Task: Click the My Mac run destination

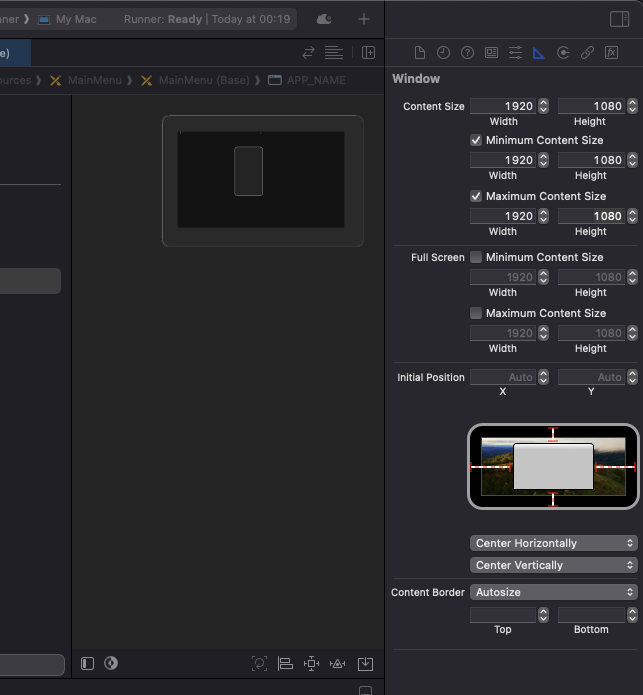Action: click(x=76, y=19)
